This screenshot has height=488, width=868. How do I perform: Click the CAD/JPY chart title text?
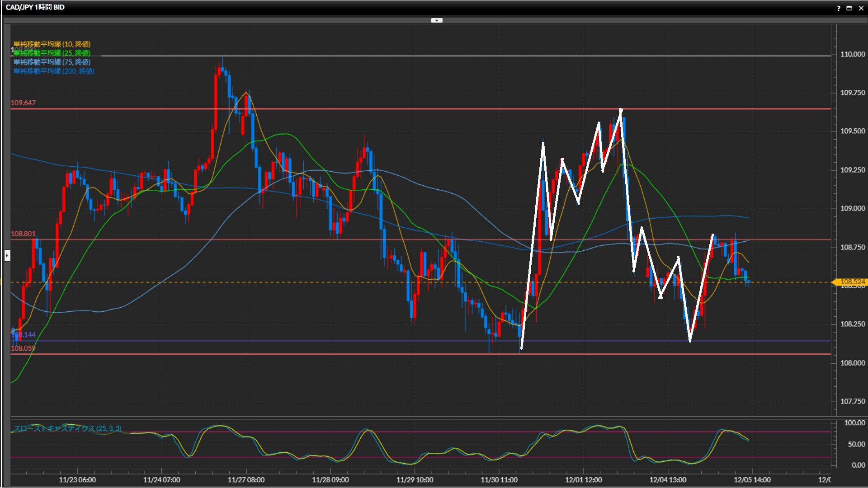(35, 7)
